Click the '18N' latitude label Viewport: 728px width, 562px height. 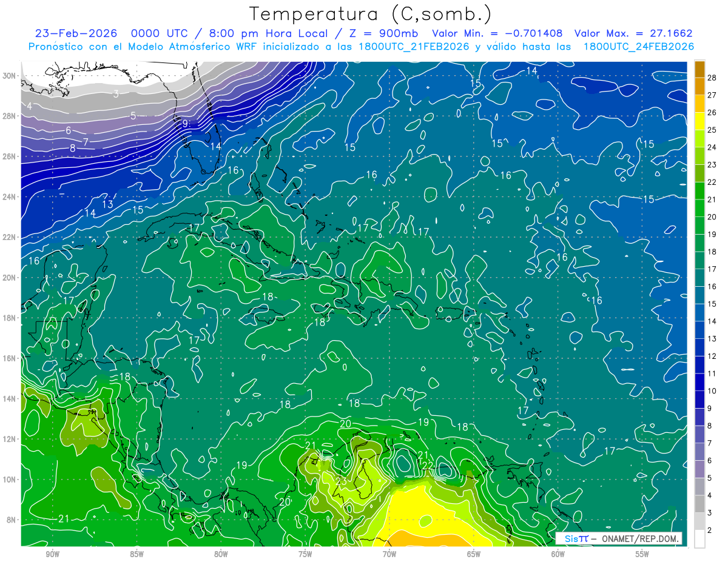click(x=9, y=318)
